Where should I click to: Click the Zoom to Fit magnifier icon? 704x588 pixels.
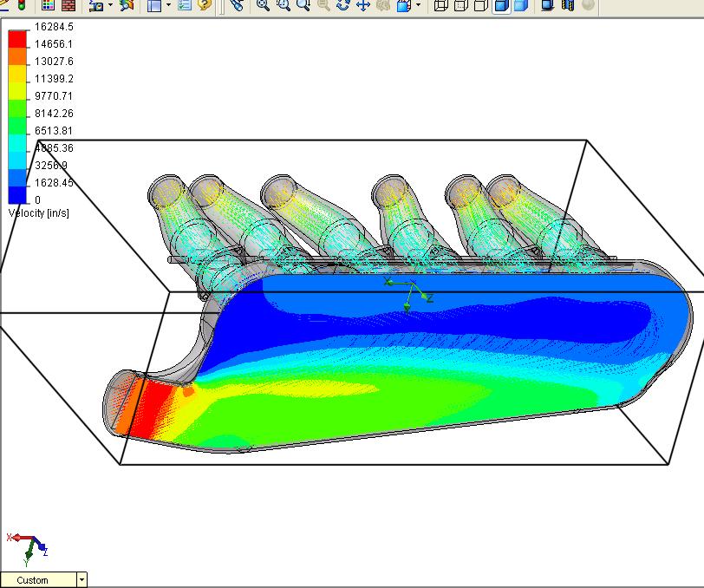pos(263,5)
